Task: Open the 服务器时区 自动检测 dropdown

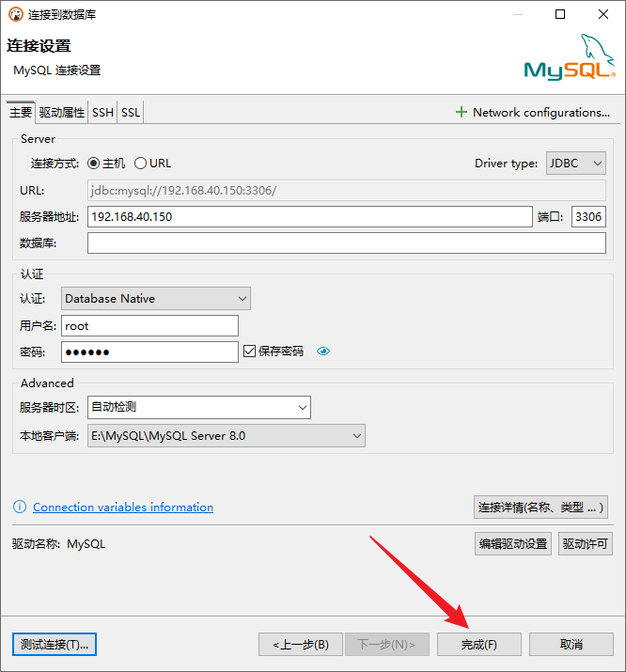Action: (x=198, y=408)
